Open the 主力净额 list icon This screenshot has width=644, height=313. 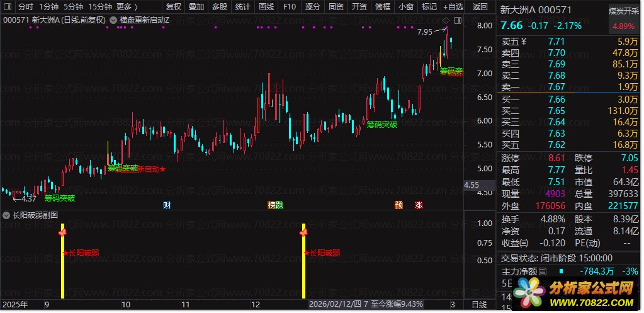(543, 271)
